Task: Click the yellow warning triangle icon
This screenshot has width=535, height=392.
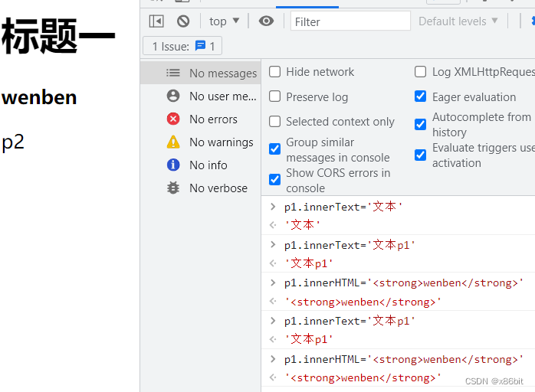Action: click(173, 142)
